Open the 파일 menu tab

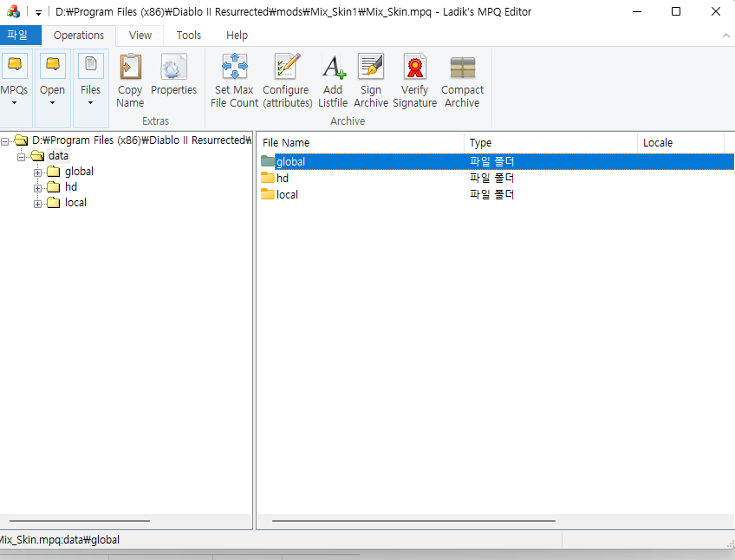pos(21,36)
